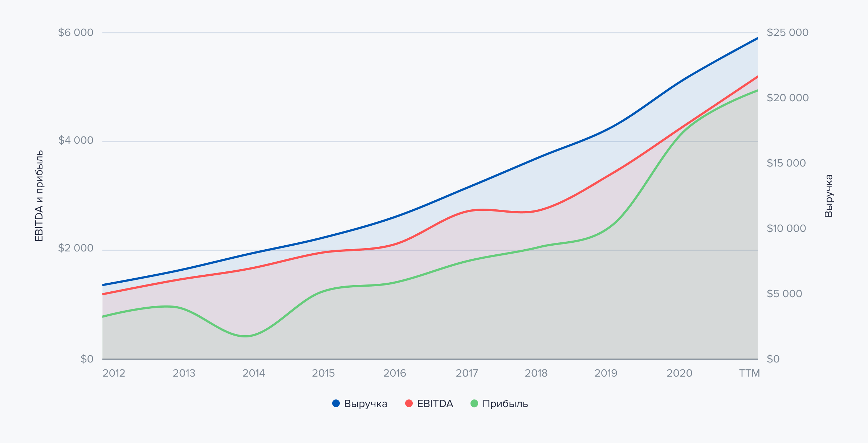Click the $2 000 left axis value
The image size is (868, 443).
76,248
